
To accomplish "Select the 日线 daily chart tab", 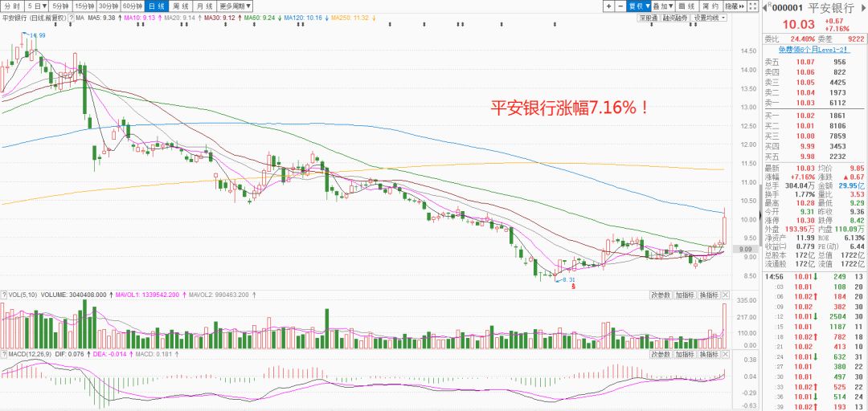I will click(158, 6).
